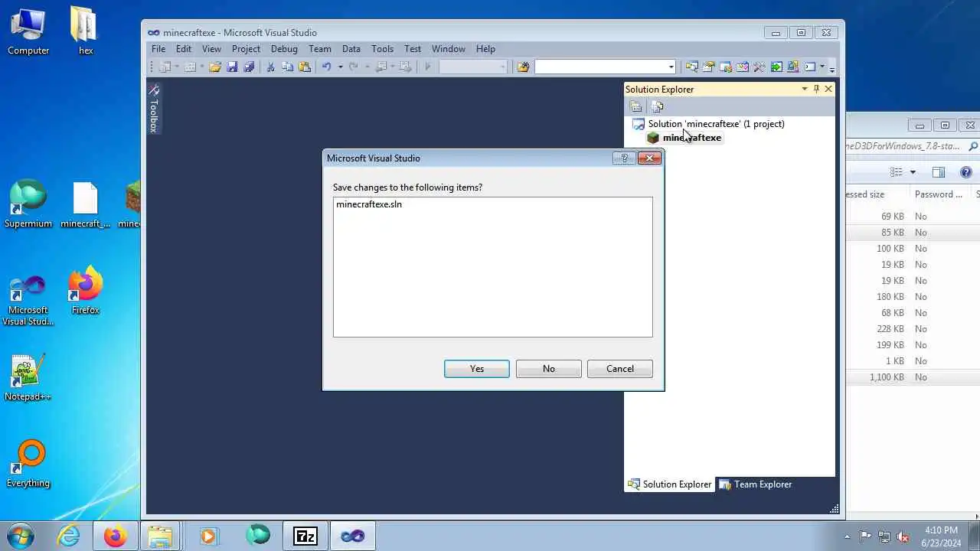This screenshot has width=980, height=551.
Task: Open the Redo history dropdown arrow
Action: pyautogui.click(x=366, y=67)
